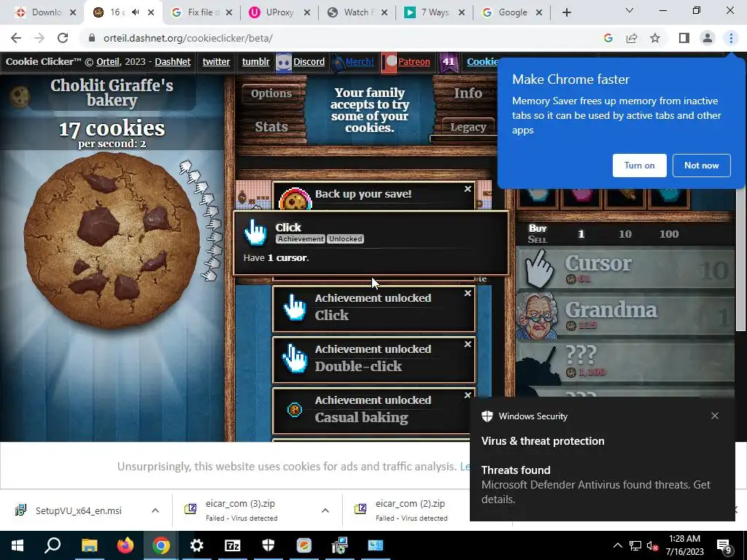Show hidden system tray icons
Screen dimensions: 747x560
[617, 545]
